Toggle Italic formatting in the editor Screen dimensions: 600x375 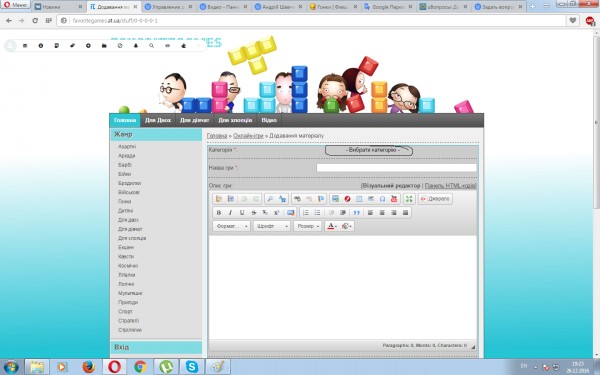coord(230,212)
